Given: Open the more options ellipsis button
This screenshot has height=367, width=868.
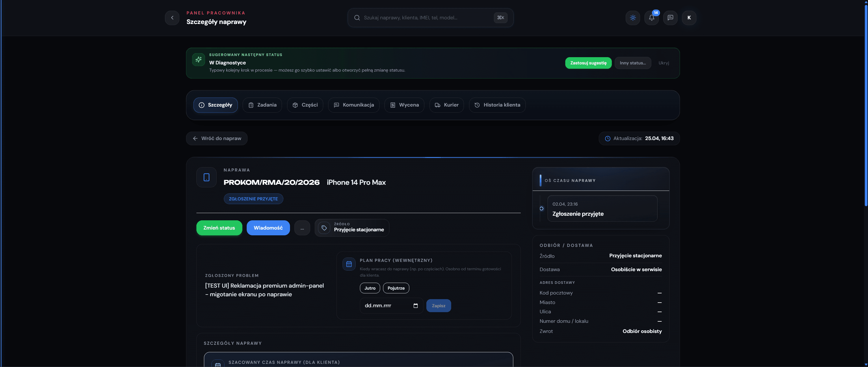Looking at the screenshot, I should tap(302, 228).
